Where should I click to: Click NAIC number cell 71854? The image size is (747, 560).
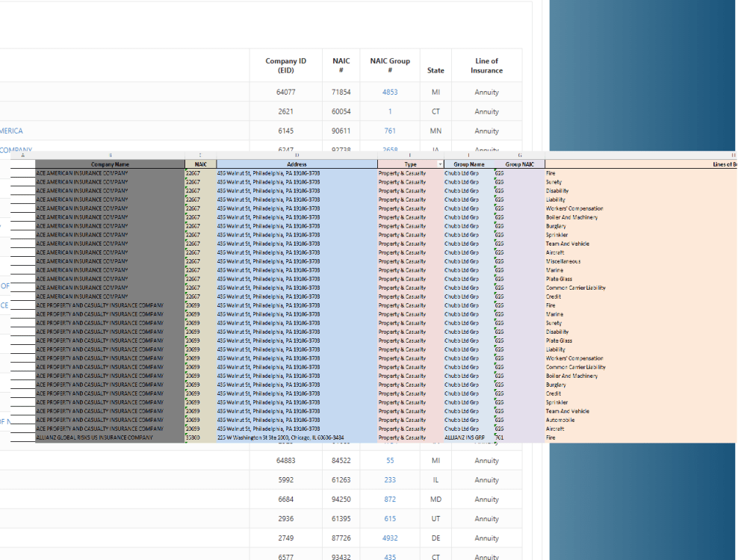341,93
